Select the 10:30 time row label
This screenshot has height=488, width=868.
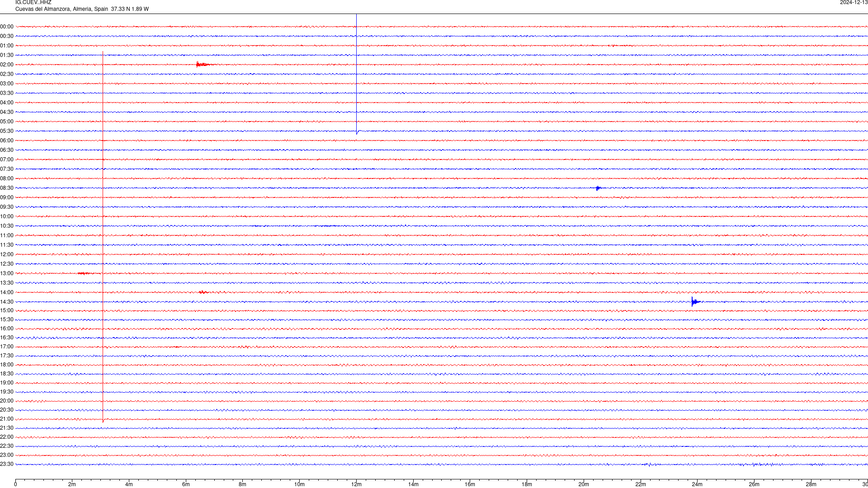click(7, 226)
